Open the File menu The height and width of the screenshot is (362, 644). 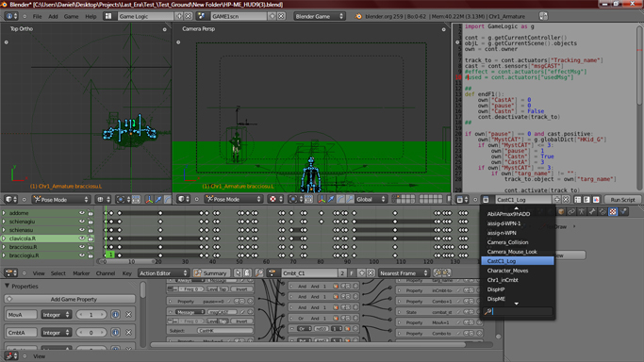tap(38, 16)
